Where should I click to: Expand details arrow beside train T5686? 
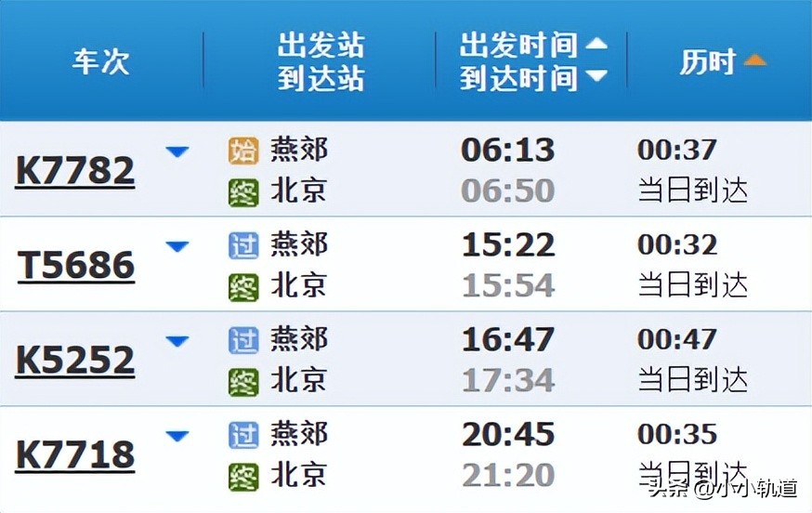(177, 247)
